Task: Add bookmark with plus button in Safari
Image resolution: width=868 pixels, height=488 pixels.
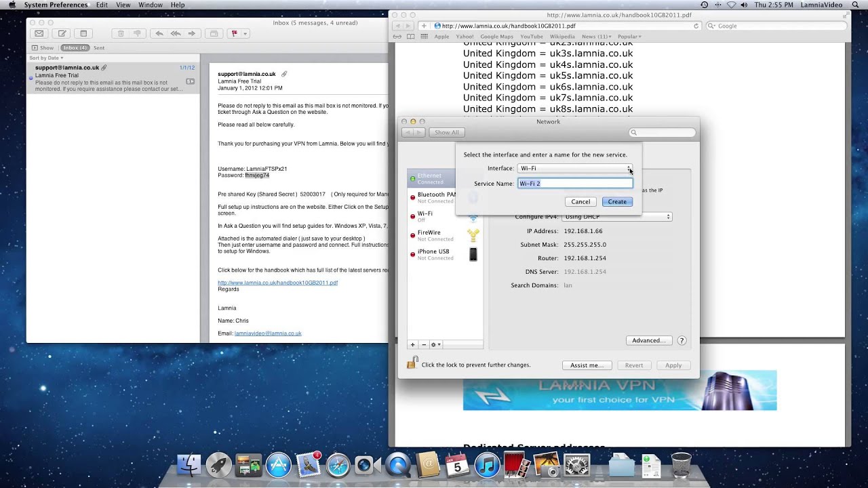Action: [424, 26]
